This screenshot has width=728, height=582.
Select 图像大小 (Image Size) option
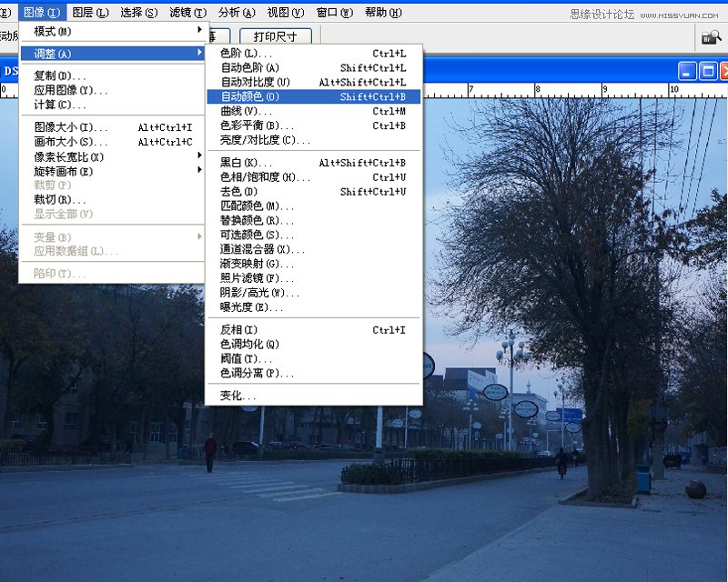[112, 127]
